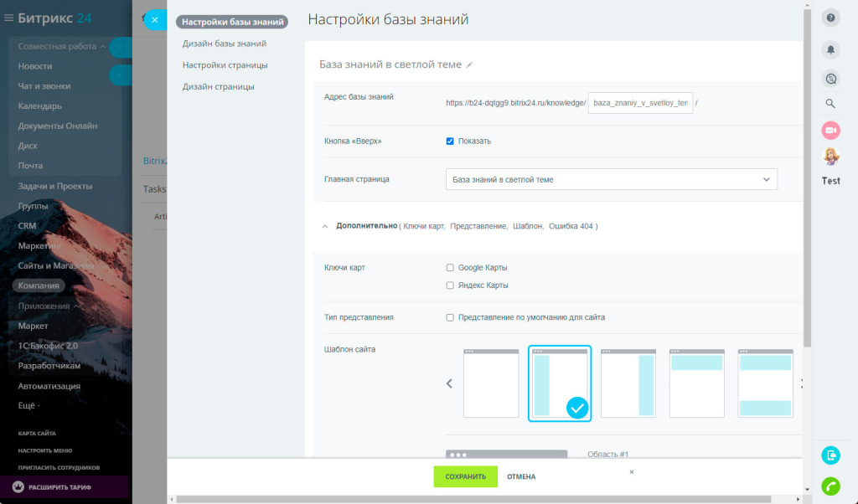Collapse the Дополнительно section

point(325,226)
